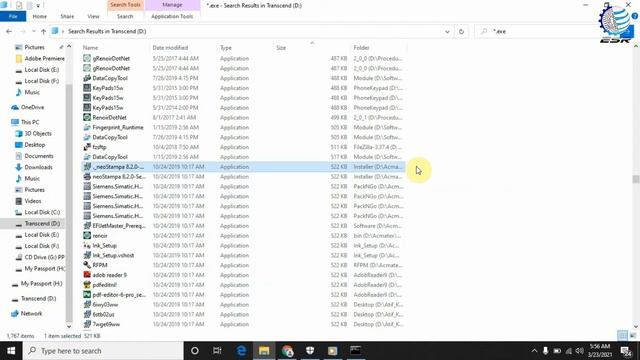Select the Ink_Setup application icon
The image size is (640, 360).
coord(87,245)
